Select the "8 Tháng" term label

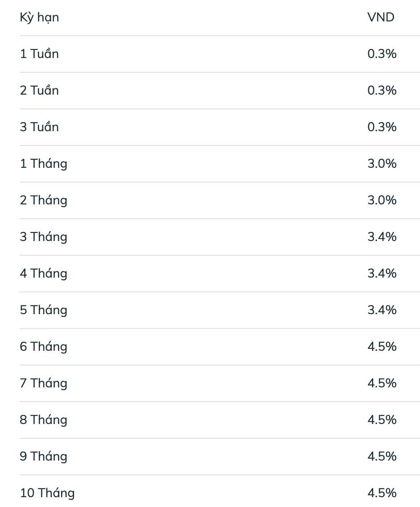(43, 420)
